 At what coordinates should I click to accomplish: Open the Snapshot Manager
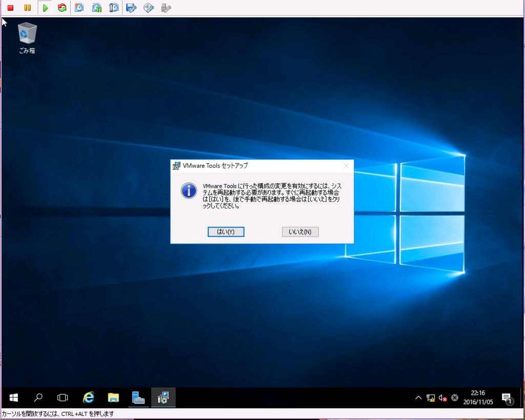[x=114, y=8]
